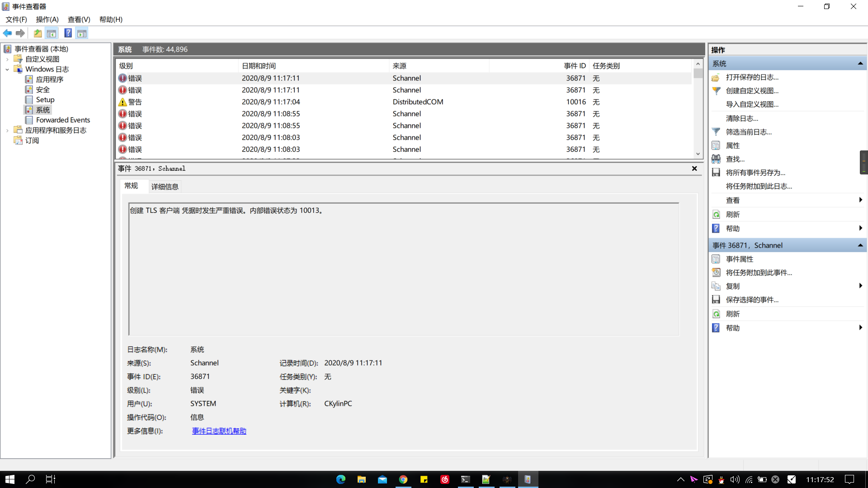Click Clear Log (清除日志) action
Viewport: 868px width, 488px height.
pos(742,118)
